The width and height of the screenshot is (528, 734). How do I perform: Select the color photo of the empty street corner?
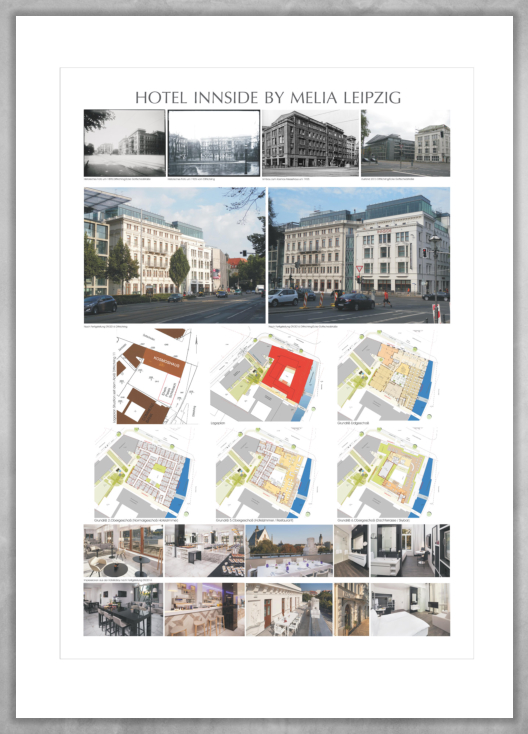coord(405,143)
